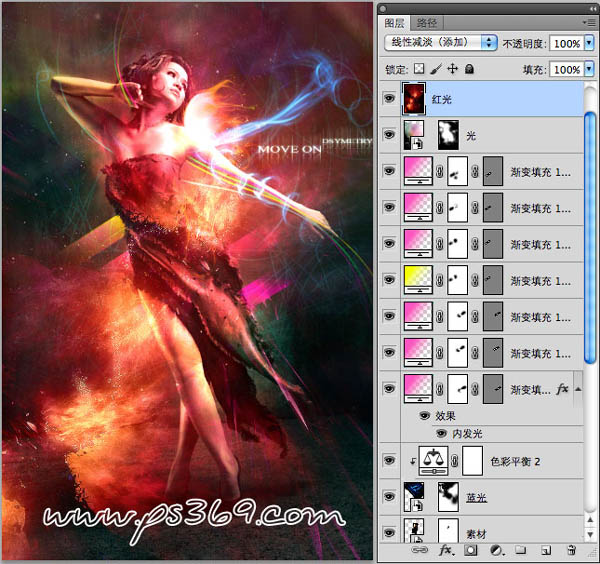Click the 素材 layer name
The width and height of the screenshot is (600, 564).
476,533
